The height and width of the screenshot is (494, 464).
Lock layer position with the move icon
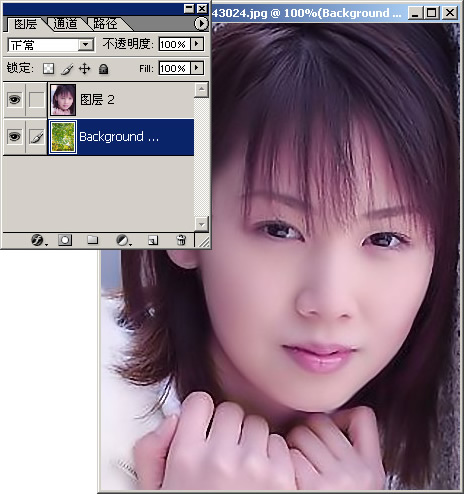[85, 69]
